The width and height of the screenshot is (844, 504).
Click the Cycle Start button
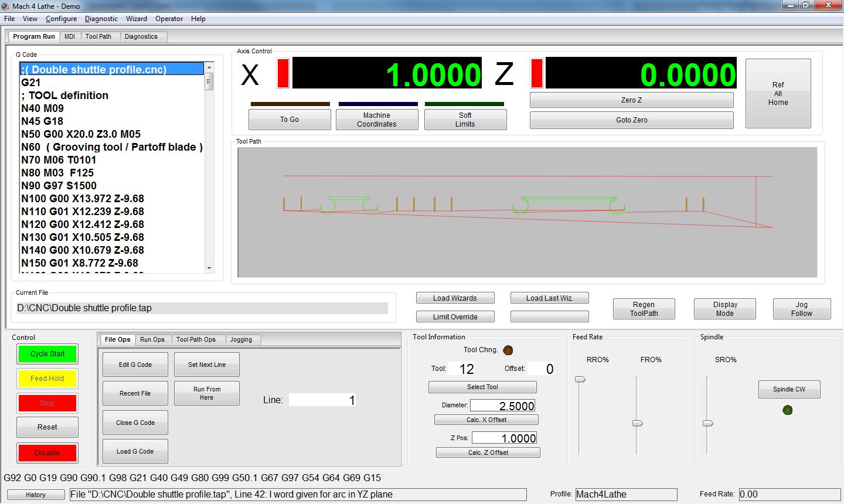click(x=47, y=354)
